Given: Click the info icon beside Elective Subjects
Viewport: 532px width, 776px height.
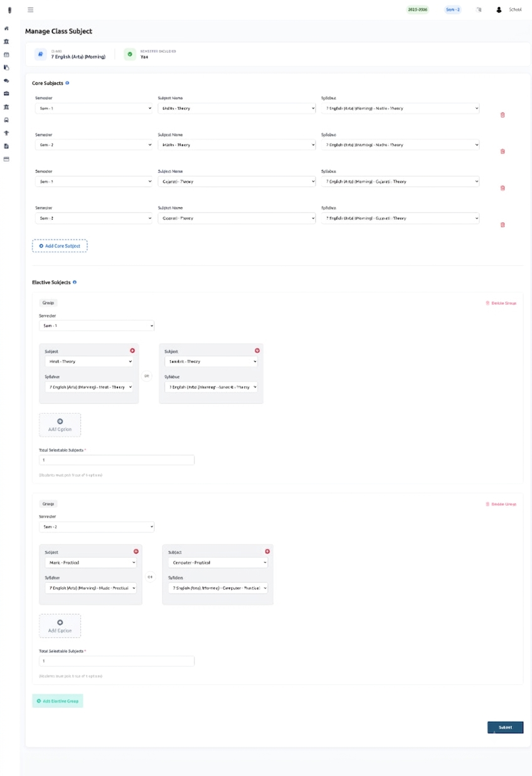Looking at the screenshot, I should pos(75,282).
